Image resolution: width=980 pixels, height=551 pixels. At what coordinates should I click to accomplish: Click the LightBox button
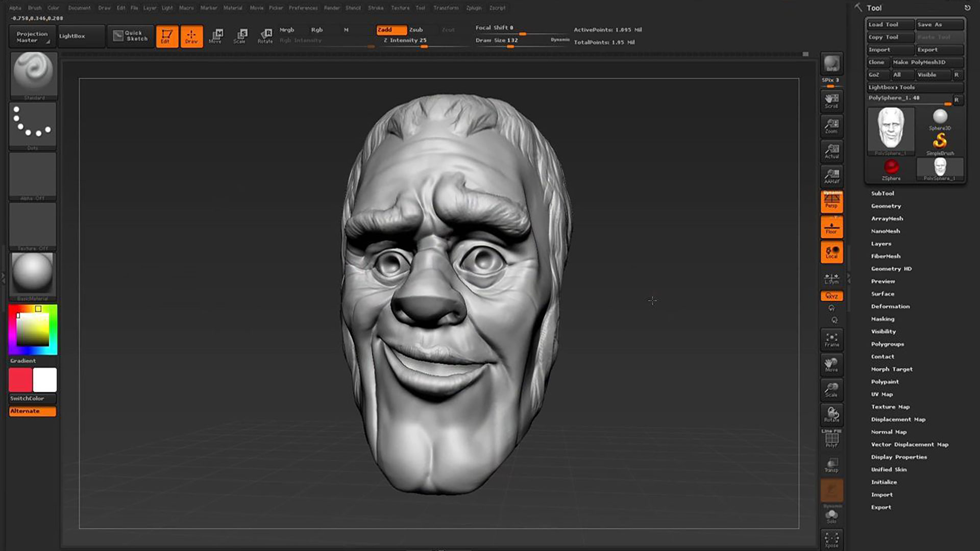click(x=81, y=36)
